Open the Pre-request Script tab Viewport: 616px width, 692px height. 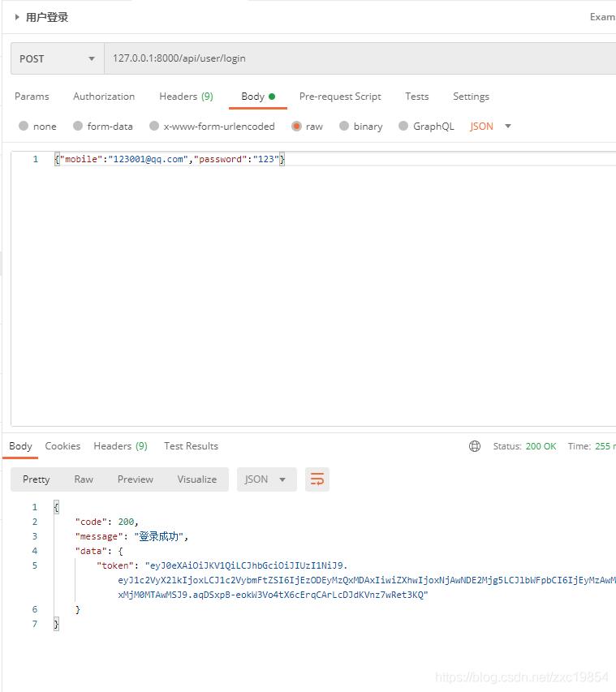tap(340, 97)
